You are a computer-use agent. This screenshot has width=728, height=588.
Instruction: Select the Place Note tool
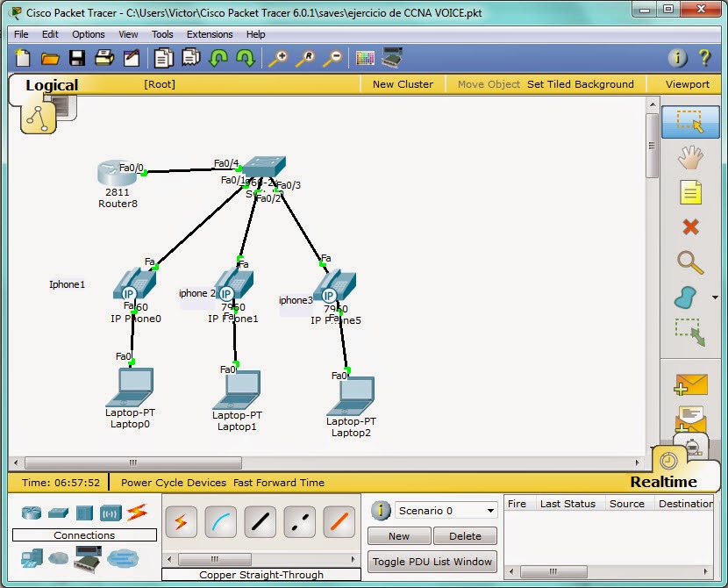(x=690, y=191)
